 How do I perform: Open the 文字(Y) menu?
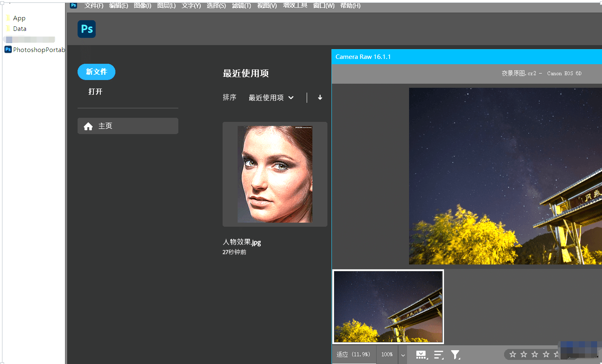point(191,6)
